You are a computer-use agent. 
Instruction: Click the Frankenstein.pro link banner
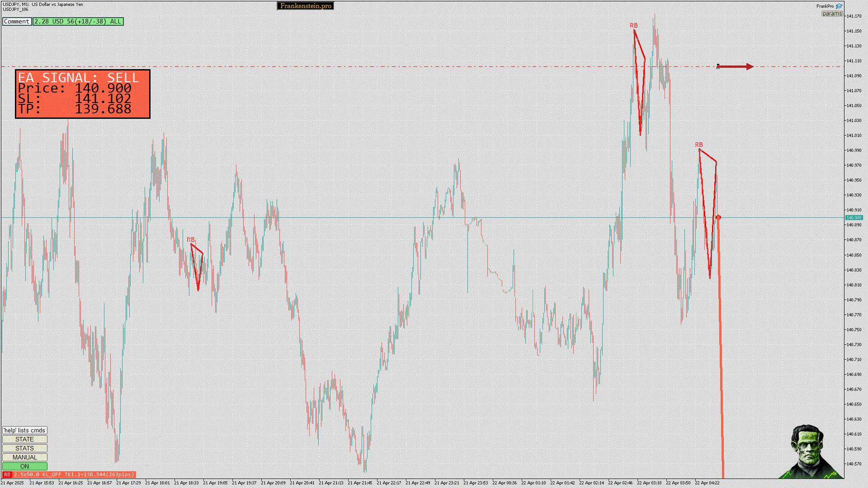point(305,6)
